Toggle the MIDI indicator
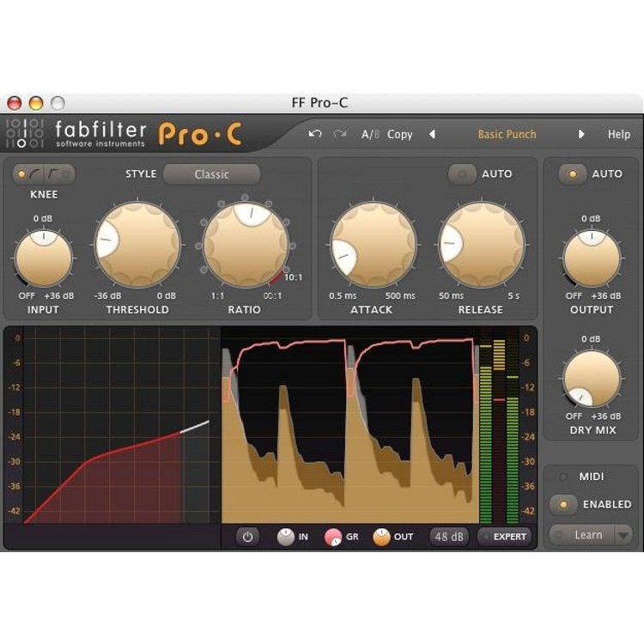644x644 pixels. click(x=563, y=477)
